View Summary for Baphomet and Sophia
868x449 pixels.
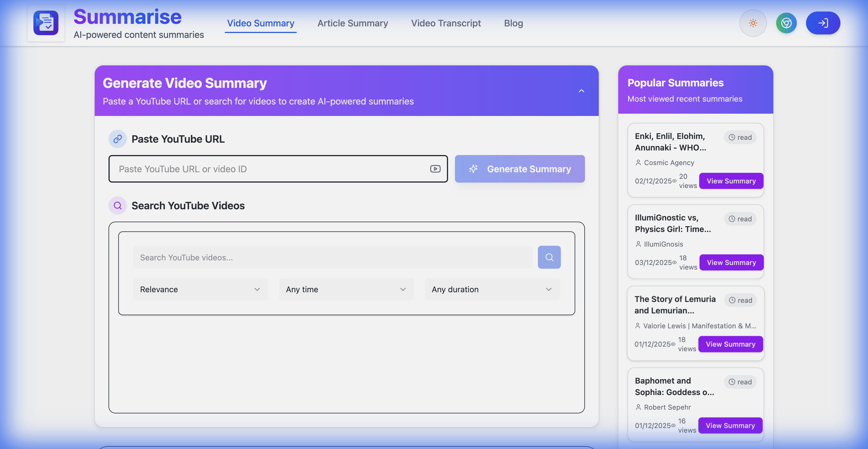click(x=730, y=425)
